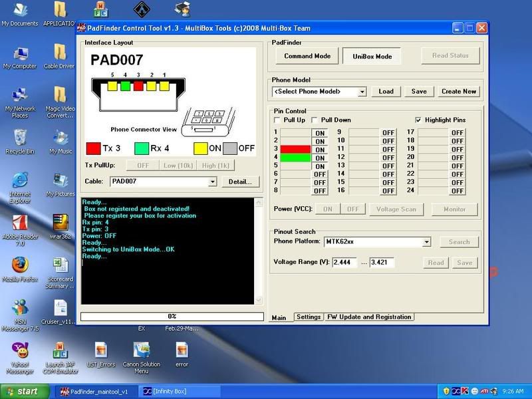Open the error file icon on desktop
Screen dimensions: 532x399
[x=182, y=355]
